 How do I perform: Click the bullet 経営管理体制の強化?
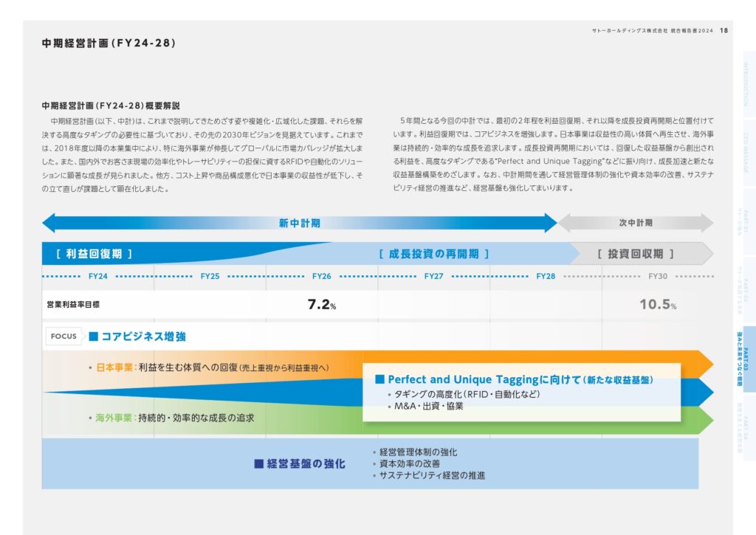(x=415, y=452)
